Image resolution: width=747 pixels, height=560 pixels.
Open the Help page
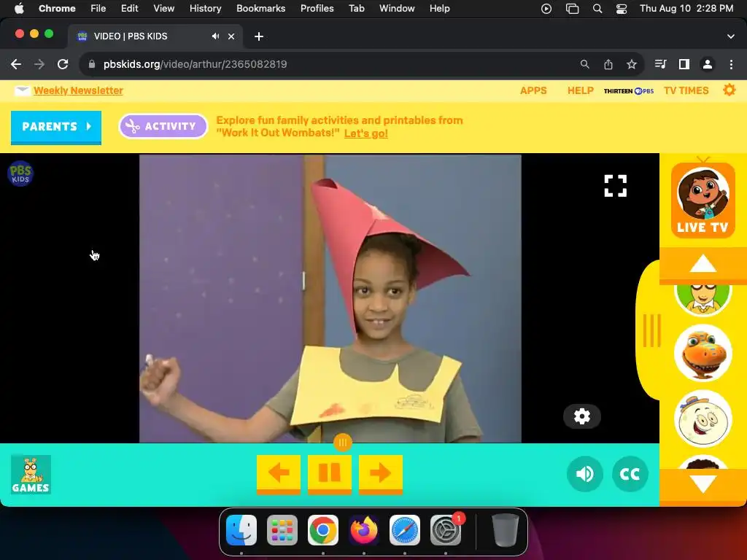pyautogui.click(x=580, y=90)
